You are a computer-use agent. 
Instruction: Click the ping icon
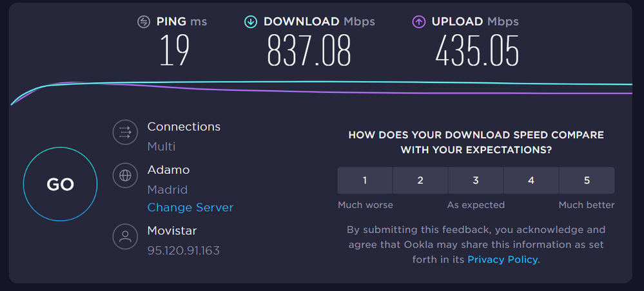pyautogui.click(x=144, y=22)
